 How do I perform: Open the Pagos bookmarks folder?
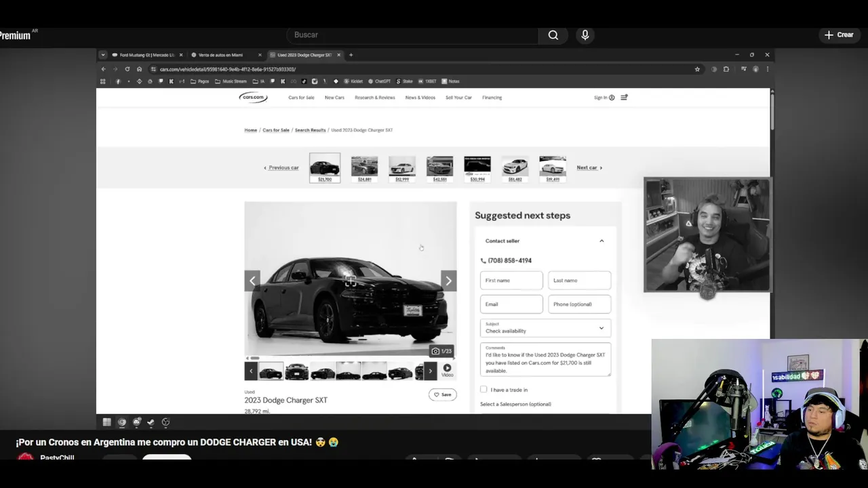click(x=200, y=81)
